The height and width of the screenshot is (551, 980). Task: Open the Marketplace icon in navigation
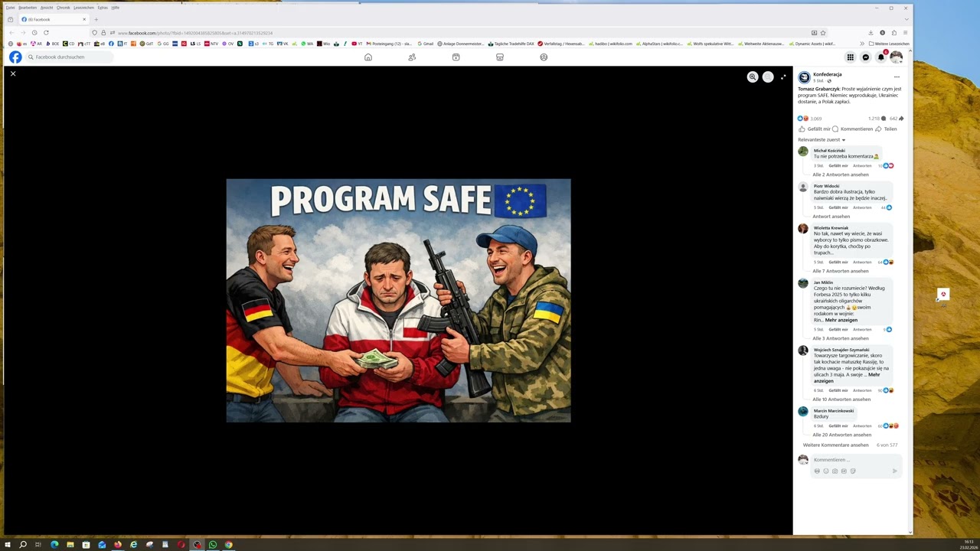pyautogui.click(x=500, y=57)
